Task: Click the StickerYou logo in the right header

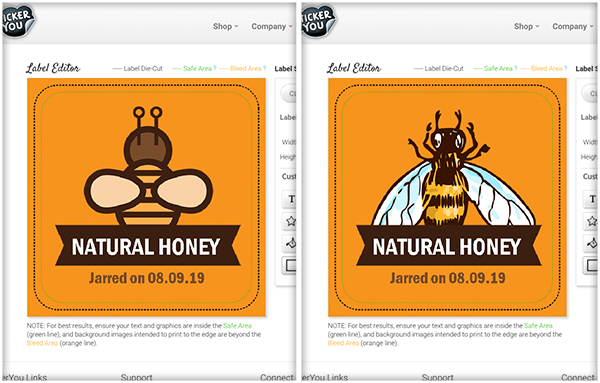Action: 318,22
